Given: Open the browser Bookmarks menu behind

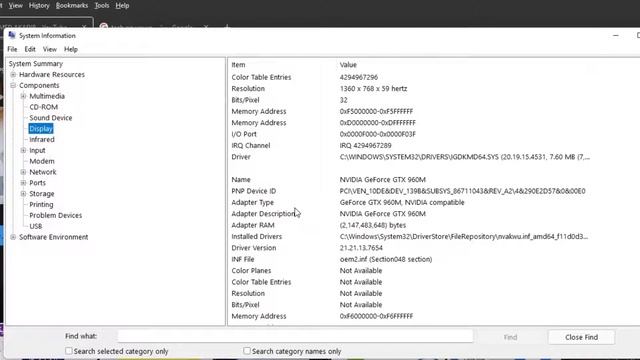Looking at the screenshot, I should click(x=72, y=6).
